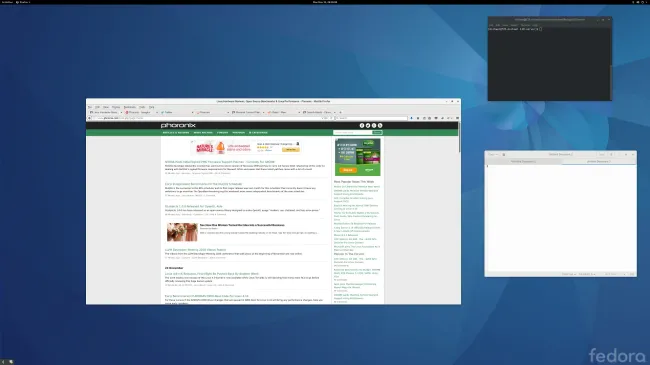Focus the Firefox toolbar search box
The height and width of the screenshot is (365, 650).
pyautogui.click(x=371, y=118)
